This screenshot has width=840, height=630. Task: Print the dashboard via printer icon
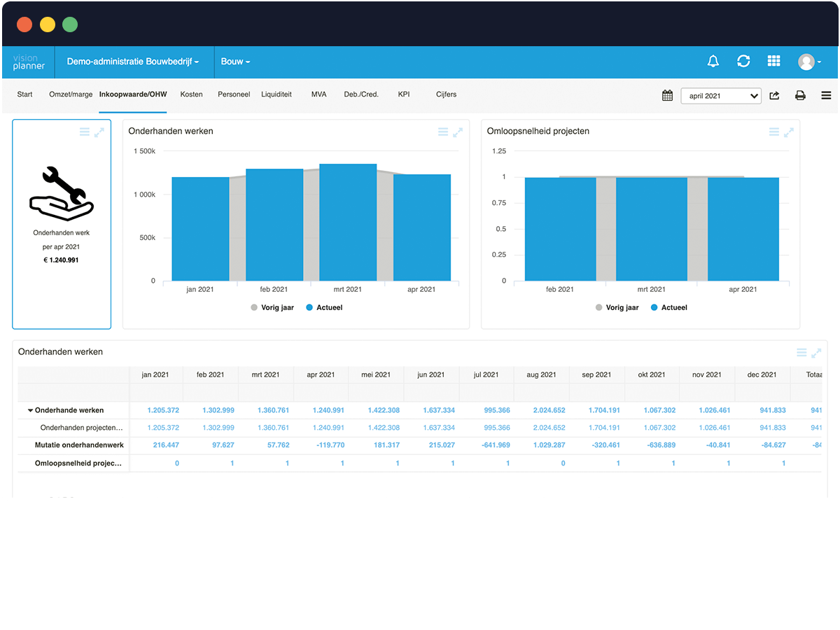click(800, 95)
